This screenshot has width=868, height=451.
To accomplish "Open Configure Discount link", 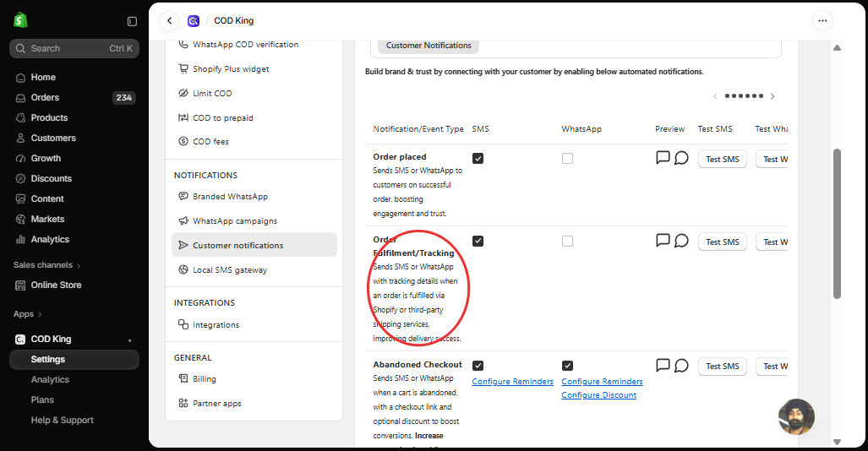I will [599, 395].
